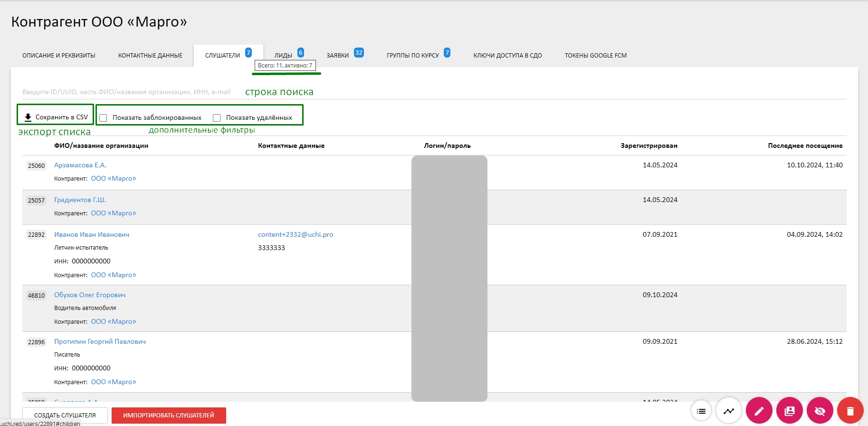Open Арзамасова Е.А. profile link
868x426 pixels.
[80, 165]
